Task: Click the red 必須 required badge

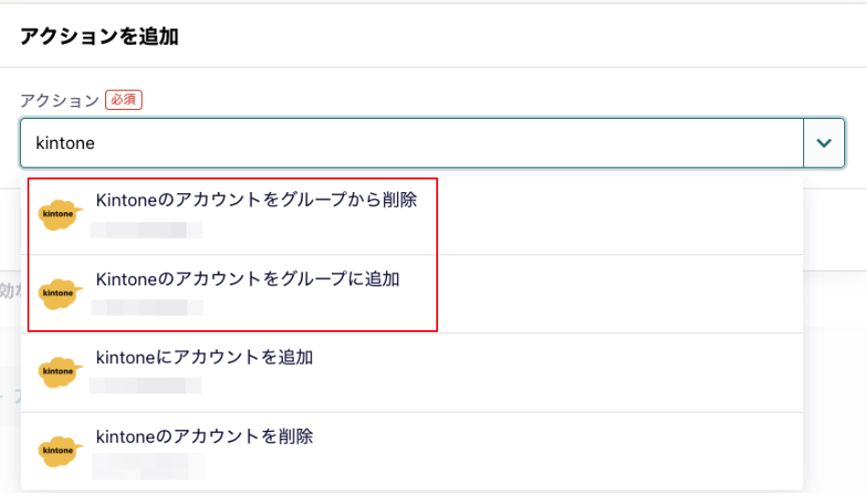Action: click(123, 100)
